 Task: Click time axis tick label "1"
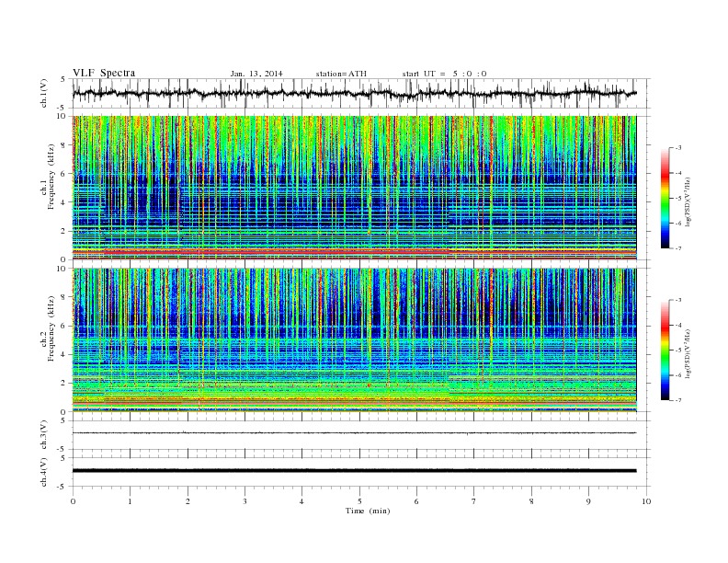point(131,501)
